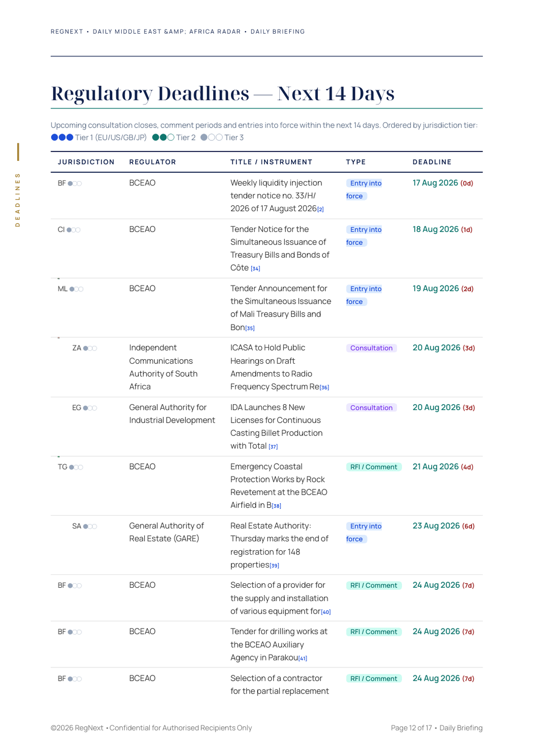
Task: Click the deadline '19 Aug 2026 (2d)'
Action: point(443,289)
